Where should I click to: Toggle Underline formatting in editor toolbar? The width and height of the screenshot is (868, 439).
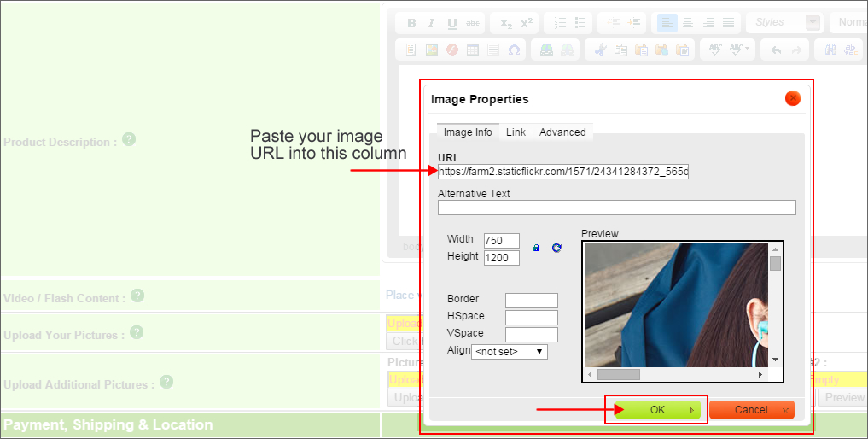pos(451,23)
